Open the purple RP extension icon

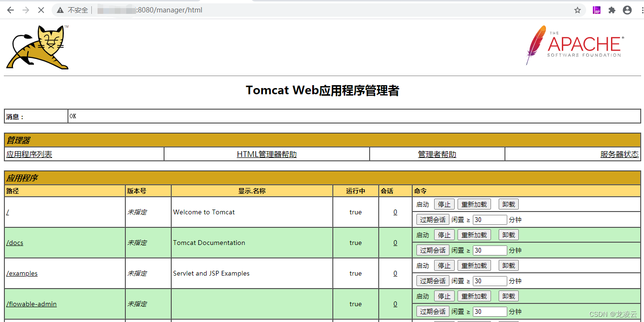tap(597, 10)
